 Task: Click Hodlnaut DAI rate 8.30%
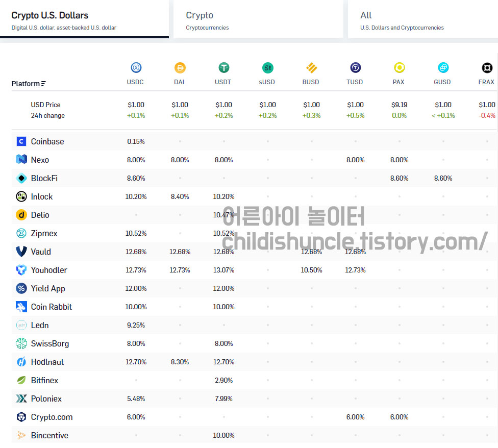click(180, 362)
